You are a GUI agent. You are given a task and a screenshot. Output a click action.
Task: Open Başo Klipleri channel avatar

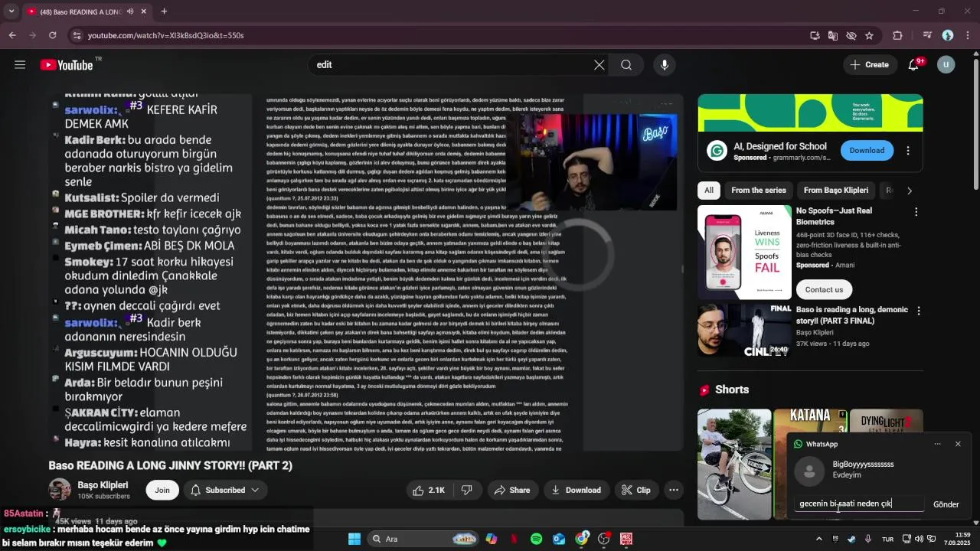pyautogui.click(x=60, y=490)
